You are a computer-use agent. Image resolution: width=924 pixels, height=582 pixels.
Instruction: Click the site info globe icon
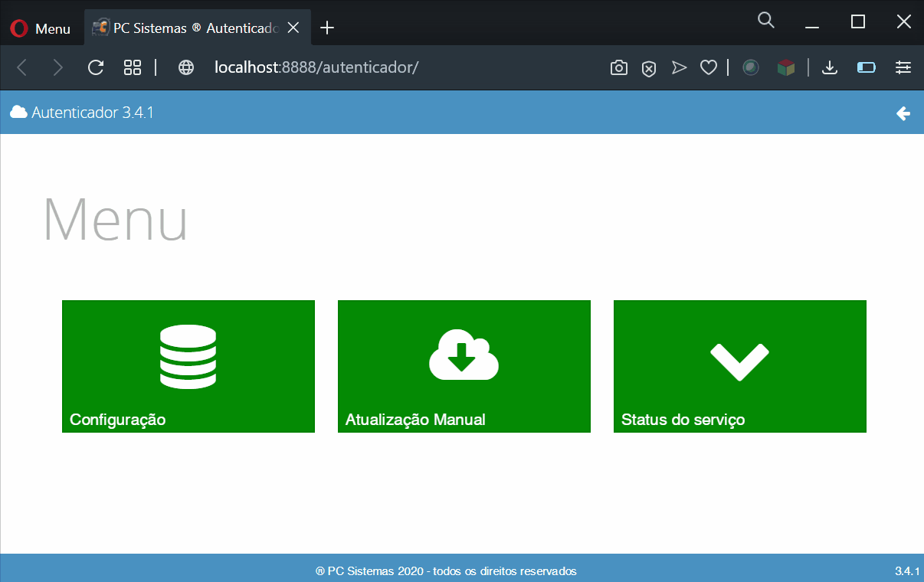[x=186, y=67]
